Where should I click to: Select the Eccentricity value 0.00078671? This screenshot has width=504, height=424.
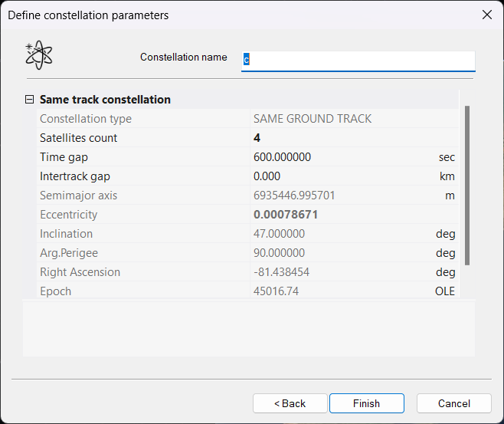click(337, 215)
